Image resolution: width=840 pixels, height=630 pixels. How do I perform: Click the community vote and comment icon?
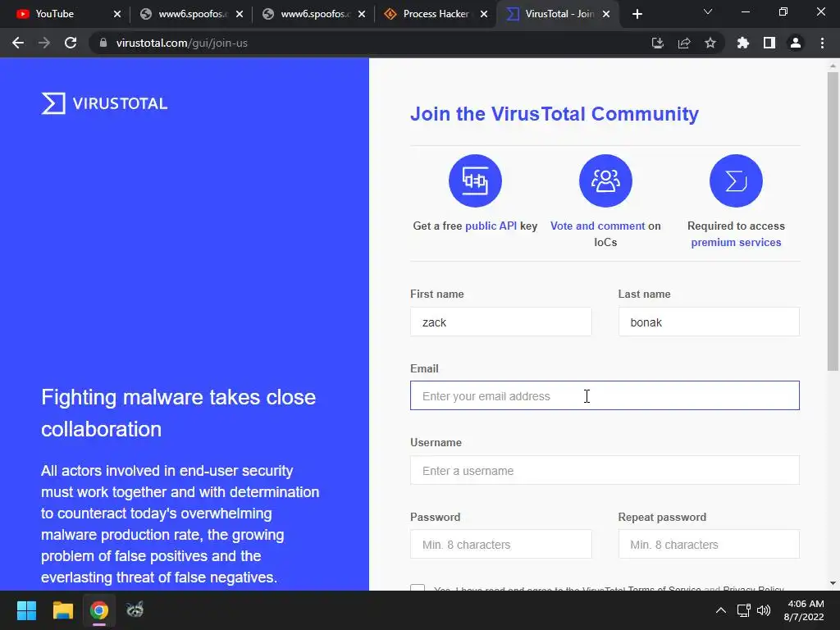coord(605,180)
